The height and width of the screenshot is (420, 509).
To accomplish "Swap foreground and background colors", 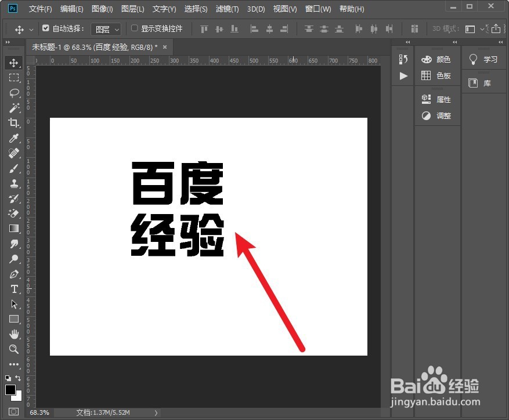I will pyautogui.click(x=18, y=378).
